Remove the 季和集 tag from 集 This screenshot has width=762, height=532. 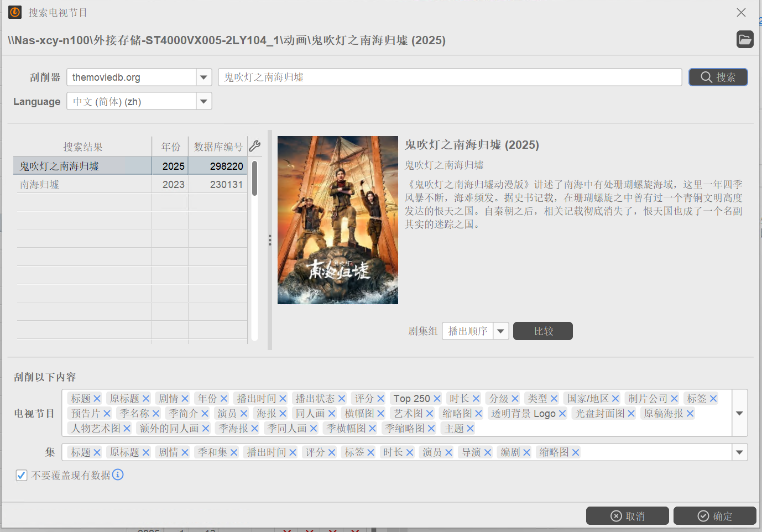pyautogui.click(x=234, y=452)
